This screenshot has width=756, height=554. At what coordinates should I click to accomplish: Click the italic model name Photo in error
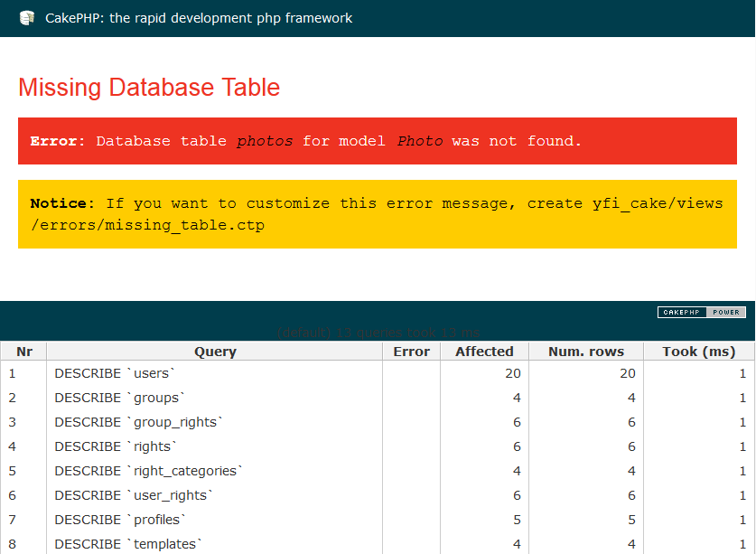[420, 141]
